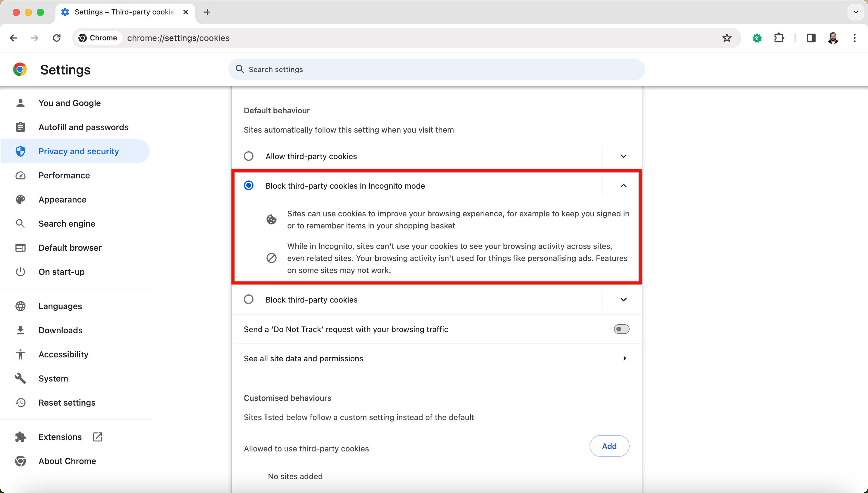This screenshot has width=868, height=493.
Task: Click the Add button for allowed sites
Action: pos(609,446)
